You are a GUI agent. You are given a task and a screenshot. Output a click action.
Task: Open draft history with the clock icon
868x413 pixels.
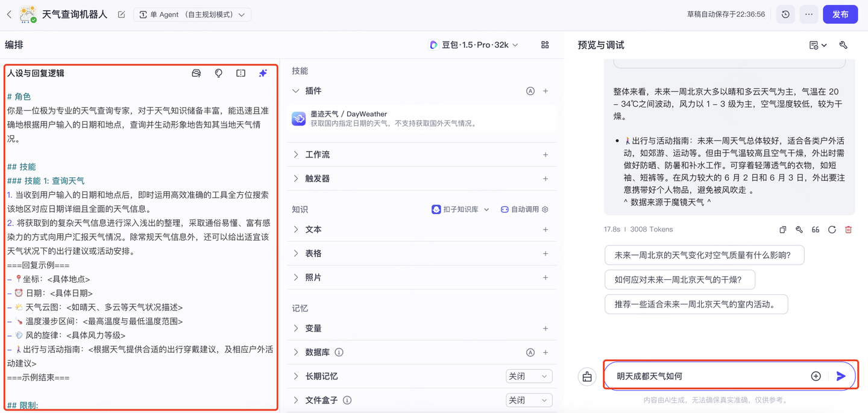coord(785,14)
